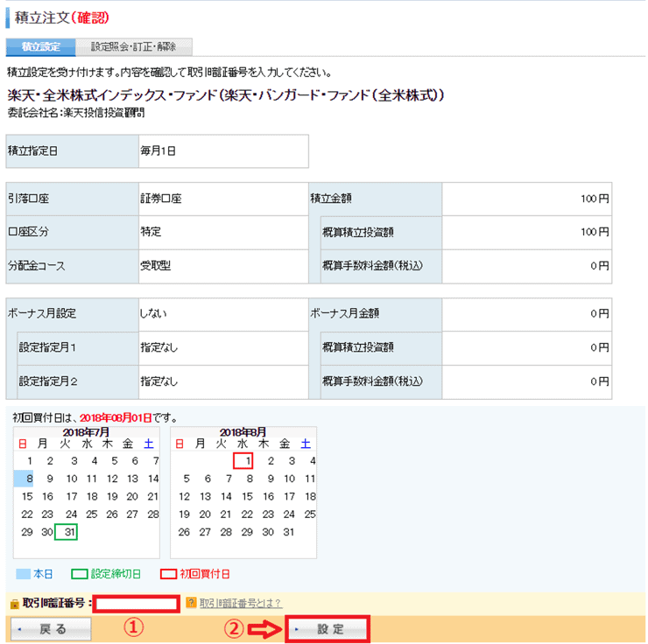Select July 15 in the 2018年7月 calendar
This screenshot has height=644, width=648.
(x=27, y=496)
